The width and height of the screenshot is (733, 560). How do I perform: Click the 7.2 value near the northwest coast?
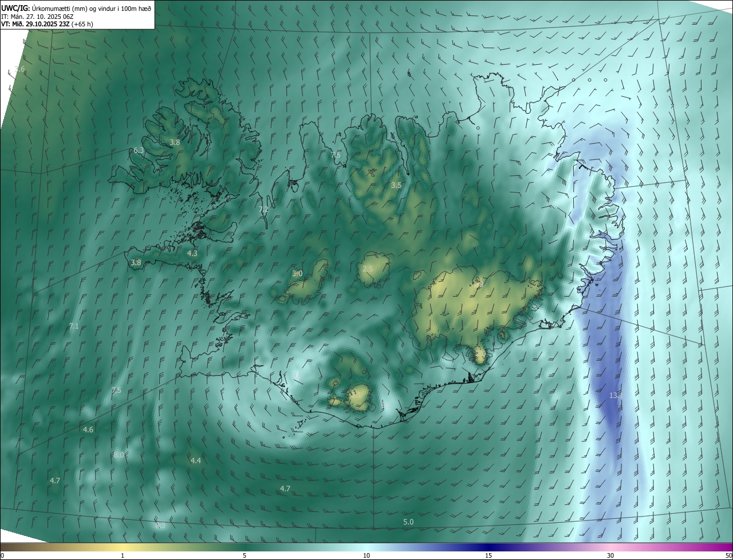pos(264,210)
